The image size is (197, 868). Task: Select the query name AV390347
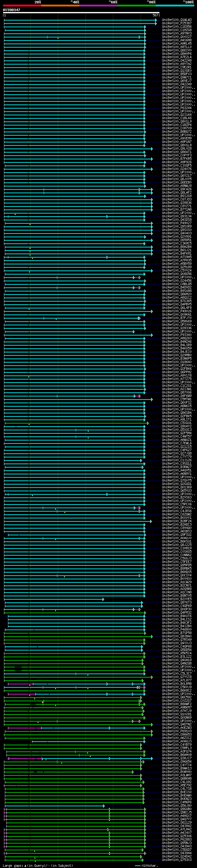click(x=11, y=10)
